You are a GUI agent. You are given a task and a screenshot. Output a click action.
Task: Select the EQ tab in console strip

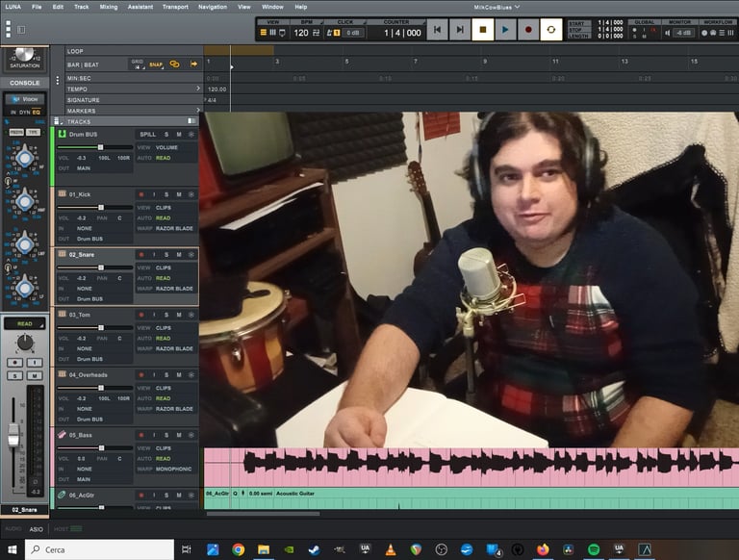pos(37,113)
